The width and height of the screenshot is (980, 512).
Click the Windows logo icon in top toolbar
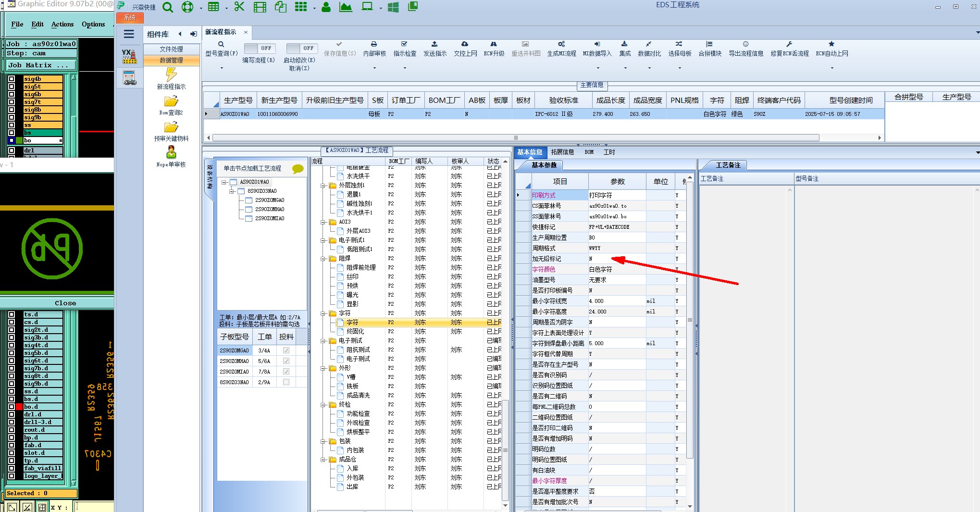tap(393, 7)
